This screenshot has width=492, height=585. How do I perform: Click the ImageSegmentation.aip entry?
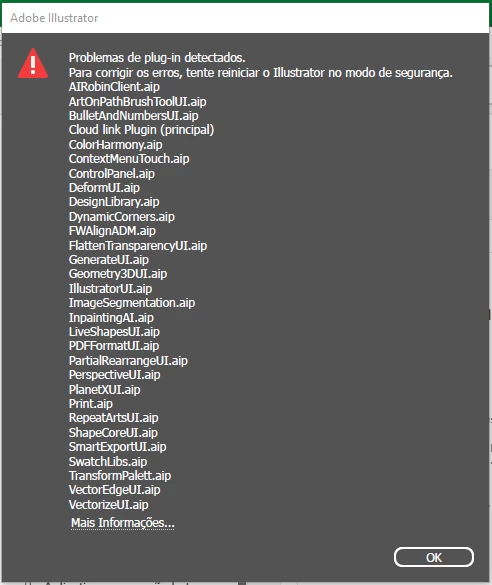coord(132,303)
